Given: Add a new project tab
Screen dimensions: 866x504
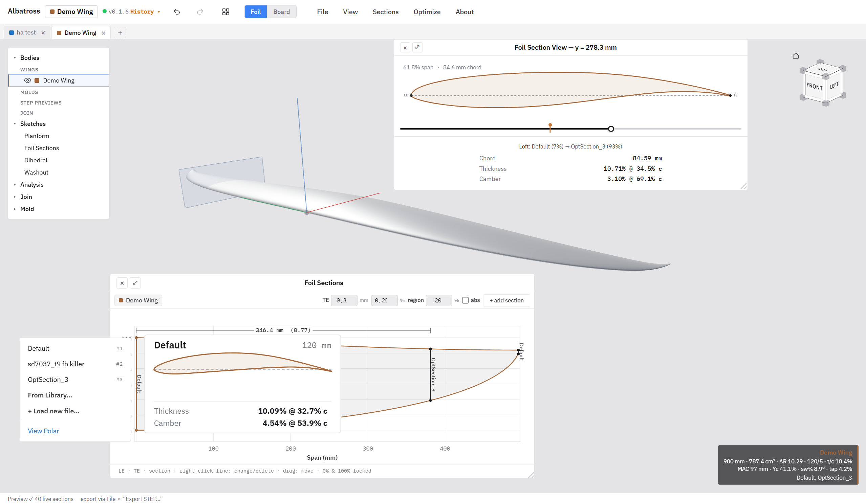Looking at the screenshot, I should 120,32.
